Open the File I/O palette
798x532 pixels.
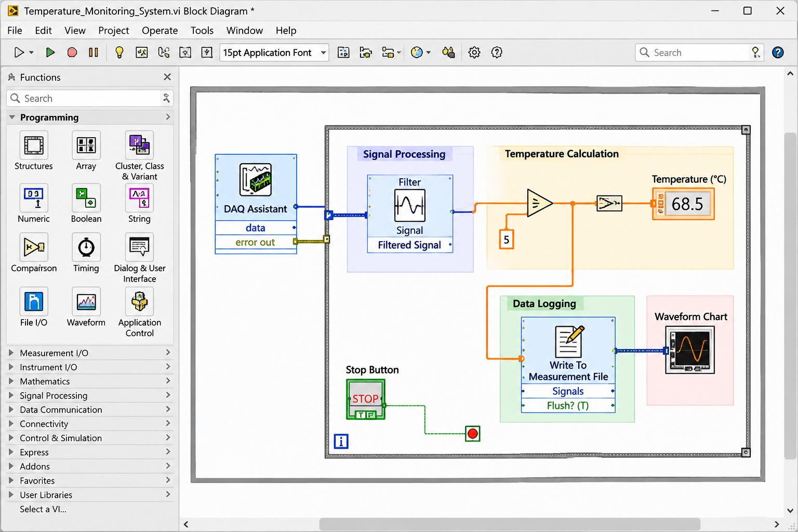click(x=34, y=301)
